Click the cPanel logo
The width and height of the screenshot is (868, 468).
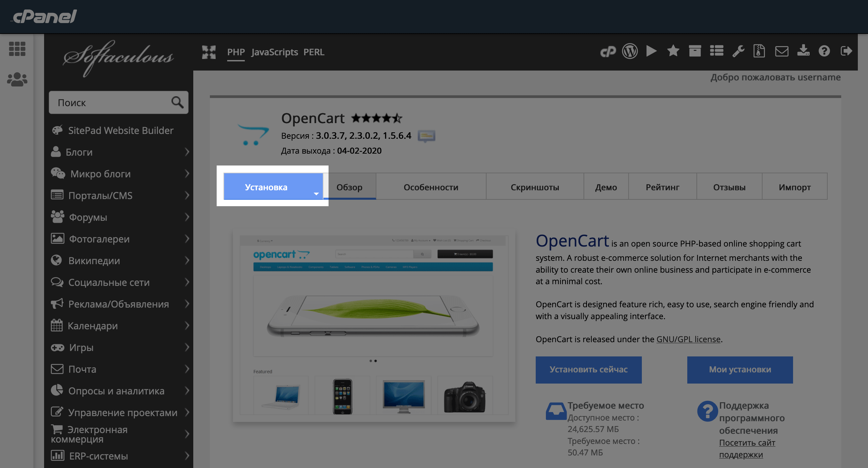coord(44,16)
